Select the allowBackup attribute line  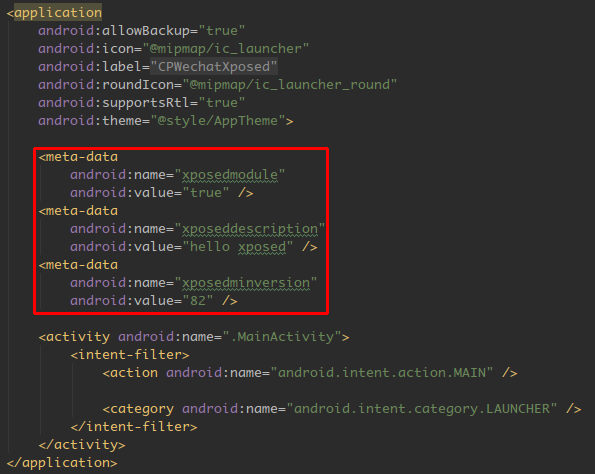pos(142,30)
